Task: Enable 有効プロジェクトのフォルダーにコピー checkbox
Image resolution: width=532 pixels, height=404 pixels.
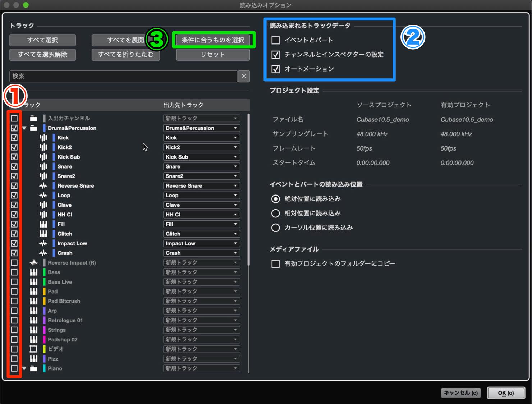Action: [276, 264]
